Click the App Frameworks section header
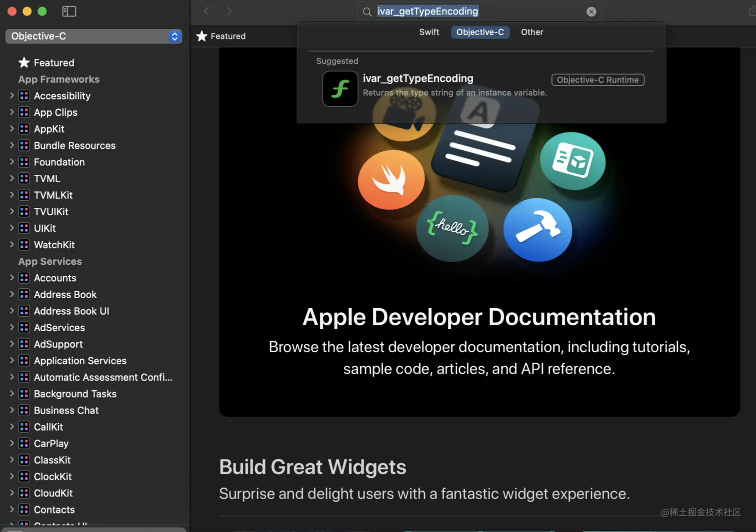 [59, 79]
